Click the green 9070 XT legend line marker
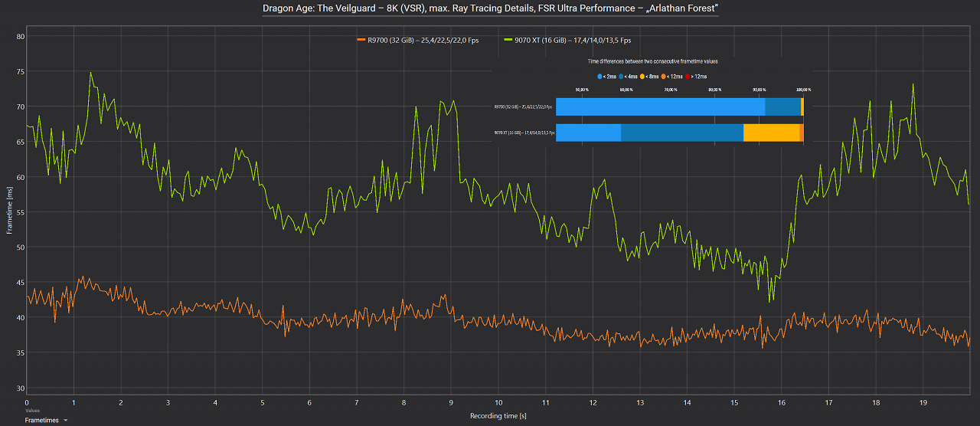This screenshot has height=426, width=980. coord(508,40)
